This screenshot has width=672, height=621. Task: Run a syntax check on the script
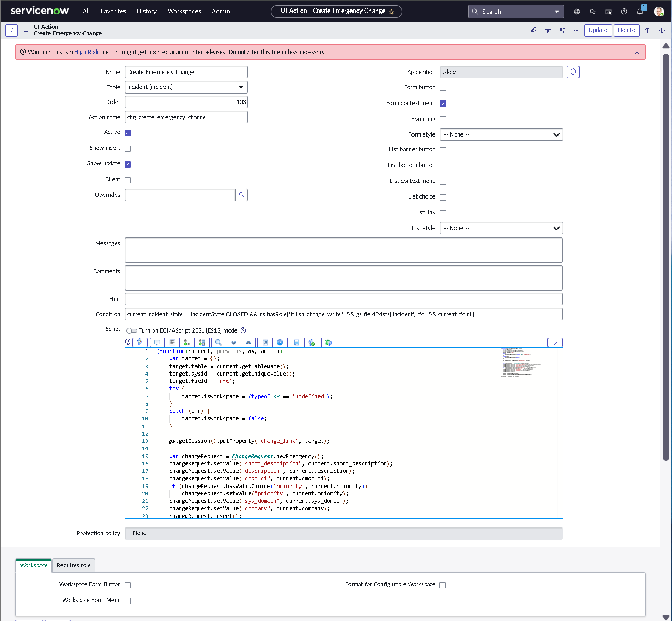[x=312, y=342]
